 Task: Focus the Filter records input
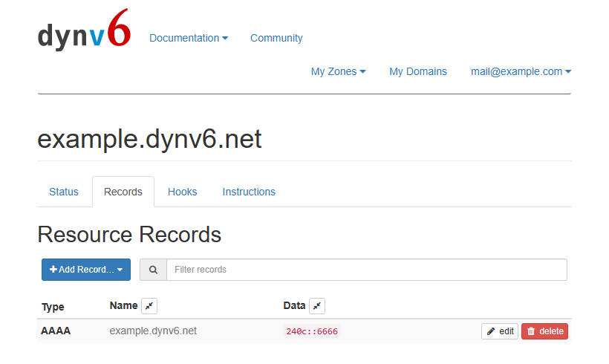(367, 270)
